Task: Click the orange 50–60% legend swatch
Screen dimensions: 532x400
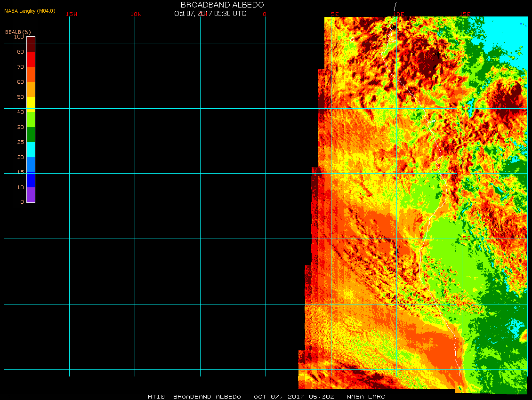Action: point(31,89)
